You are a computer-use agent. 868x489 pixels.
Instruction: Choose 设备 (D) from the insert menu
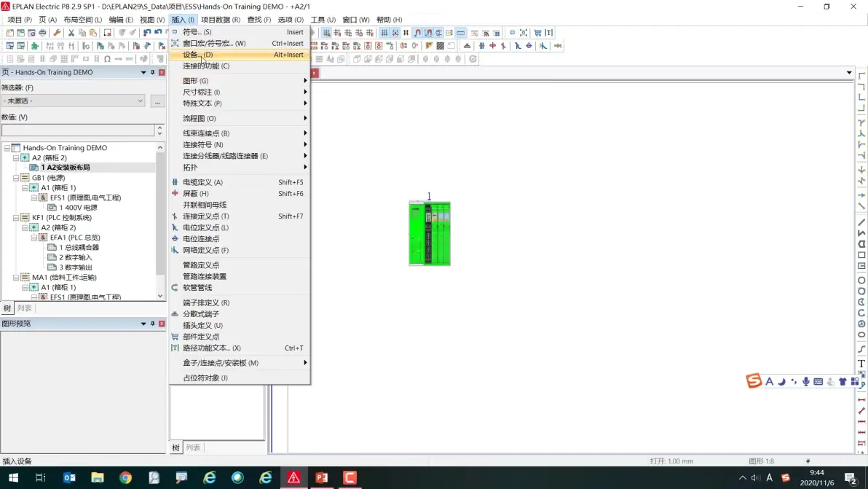[x=239, y=54]
